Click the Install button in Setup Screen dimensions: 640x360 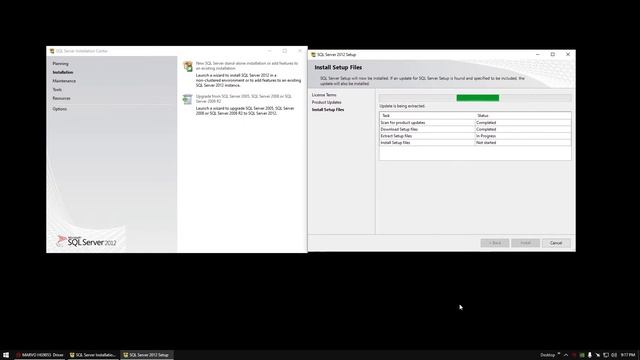tap(525, 243)
